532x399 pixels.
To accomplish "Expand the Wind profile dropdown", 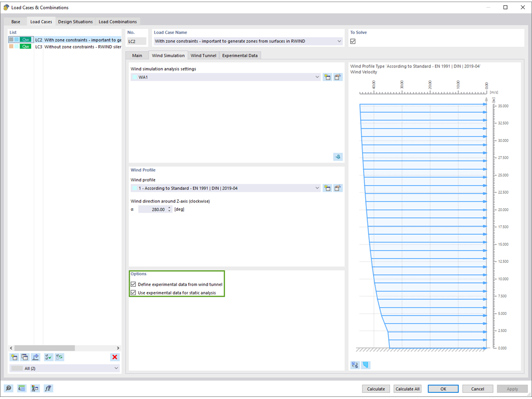I will pos(317,188).
